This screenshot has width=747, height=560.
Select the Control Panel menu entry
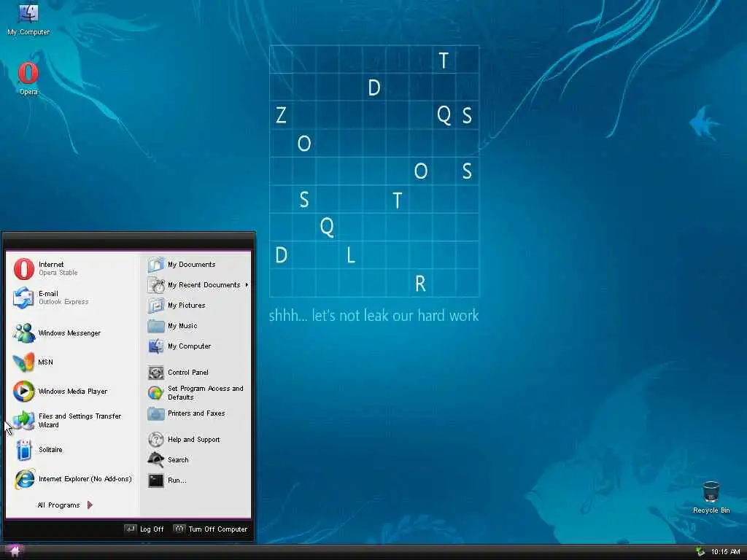[196, 373]
